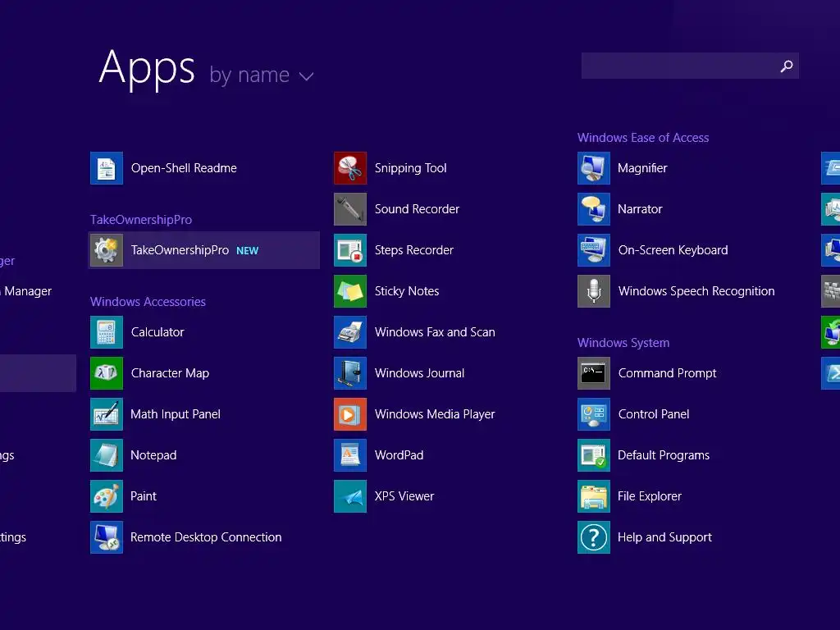840x630 pixels.
Task: Launch Sound Recorder microphone icon
Action: point(349,209)
